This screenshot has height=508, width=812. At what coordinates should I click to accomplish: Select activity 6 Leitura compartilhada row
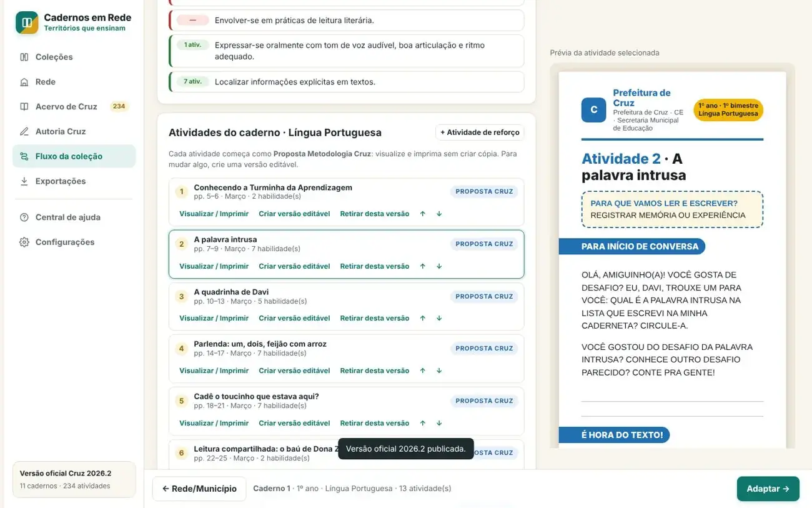tap(346, 454)
